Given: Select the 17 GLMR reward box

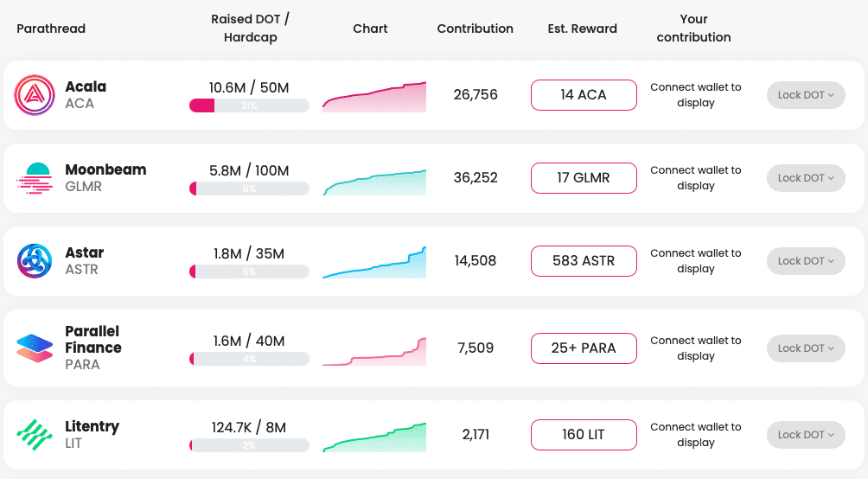Looking at the screenshot, I should click(x=584, y=178).
